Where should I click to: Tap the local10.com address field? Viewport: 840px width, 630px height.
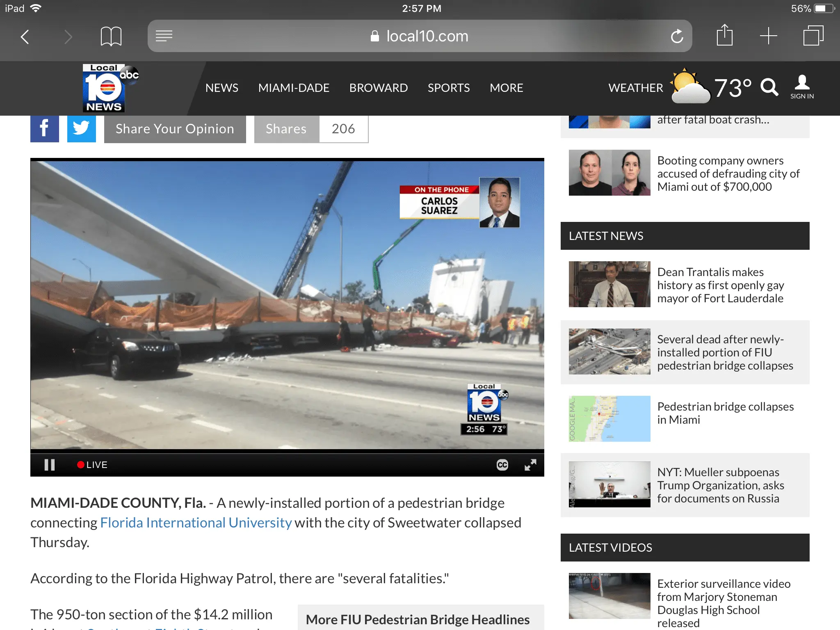(420, 36)
